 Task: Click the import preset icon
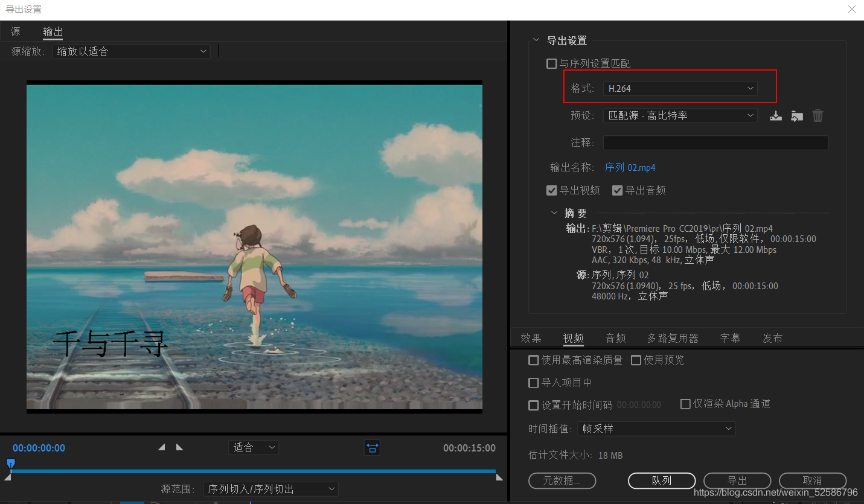pyautogui.click(x=797, y=116)
